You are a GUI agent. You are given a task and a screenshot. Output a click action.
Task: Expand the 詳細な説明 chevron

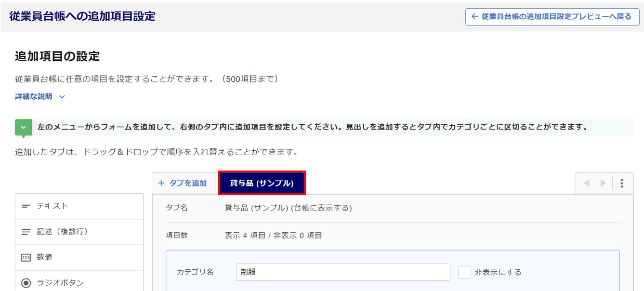[x=62, y=97]
